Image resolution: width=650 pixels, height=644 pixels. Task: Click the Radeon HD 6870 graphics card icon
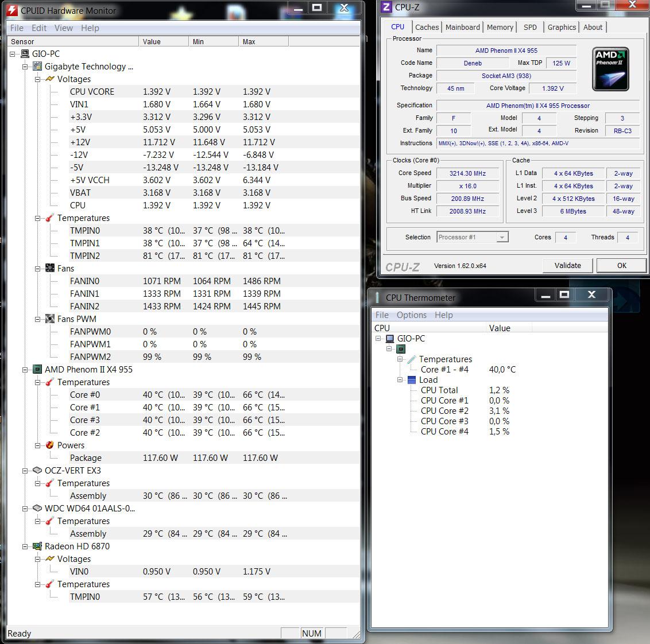pos(37,546)
